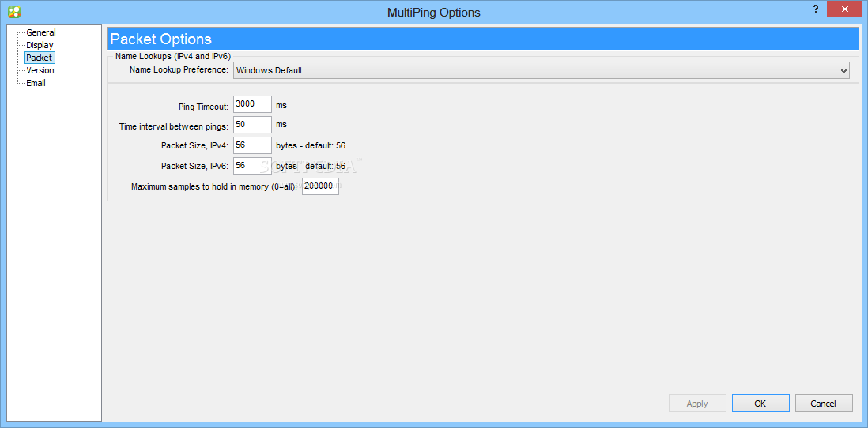
Task: Click the Packet Size IPv4 field
Action: tap(252, 145)
